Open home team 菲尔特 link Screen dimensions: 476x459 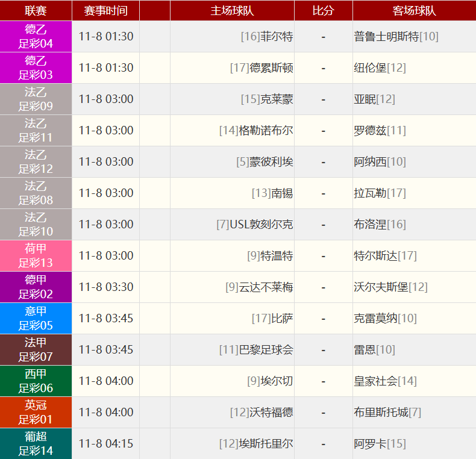[x=277, y=37]
